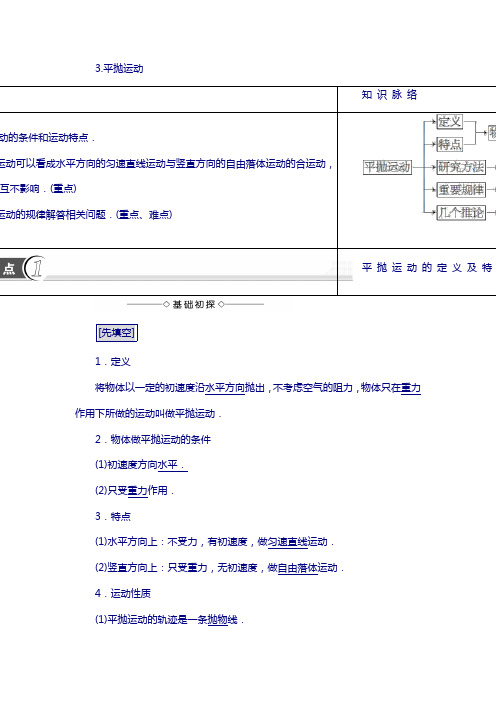Click the 3.平抛运动 section title

(119, 68)
